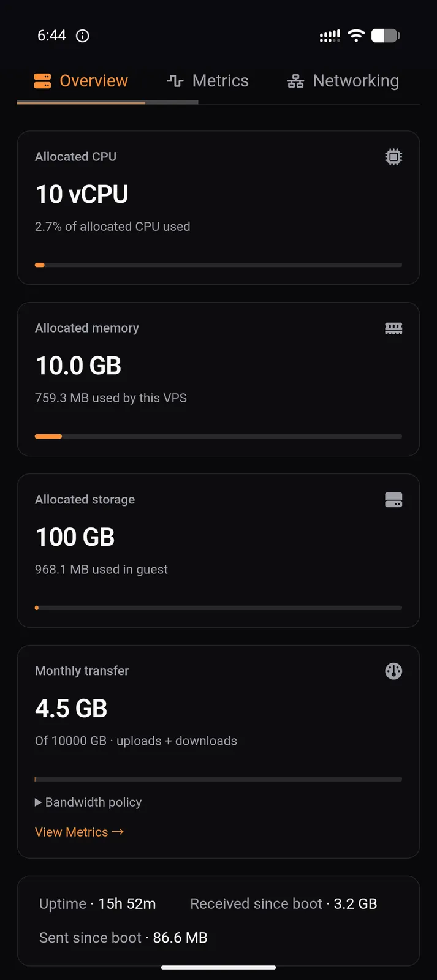Screen dimensions: 437x980
Task: Click the memory module icon
Action: (393, 328)
